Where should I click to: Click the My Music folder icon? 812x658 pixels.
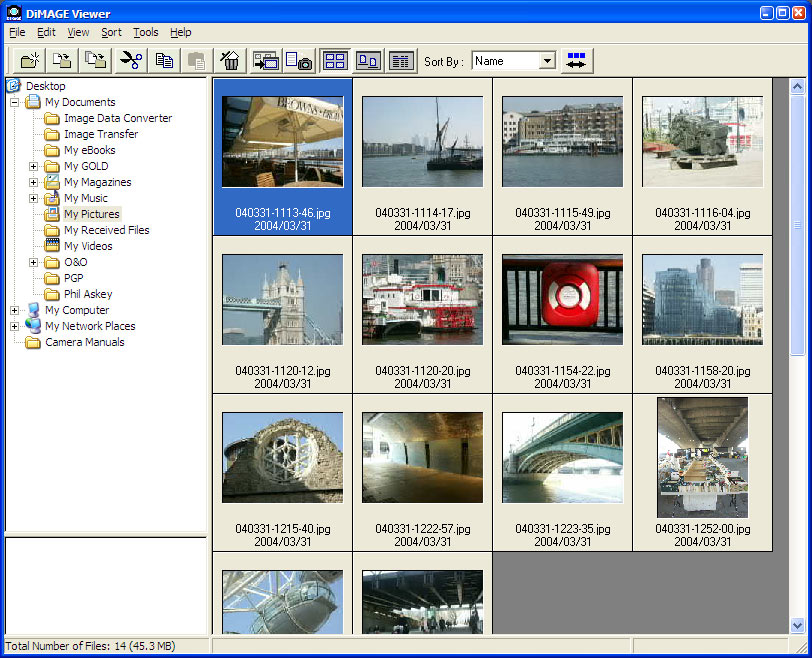point(51,198)
